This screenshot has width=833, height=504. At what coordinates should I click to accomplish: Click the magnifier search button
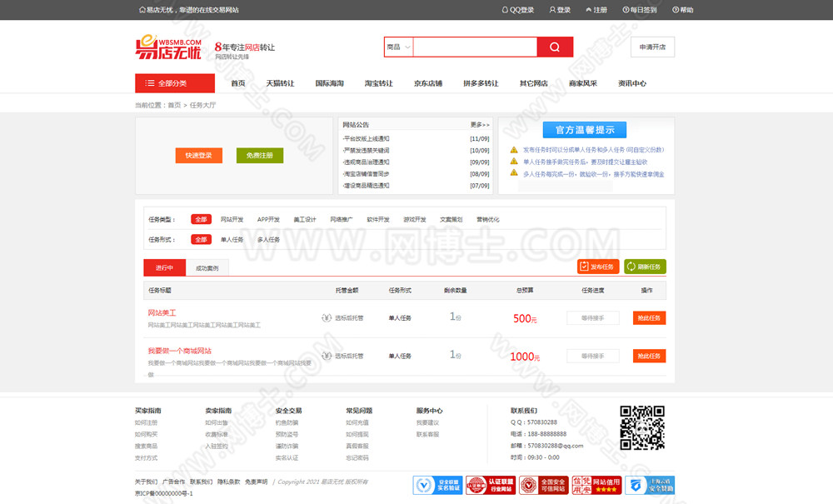[x=555, y=47]
